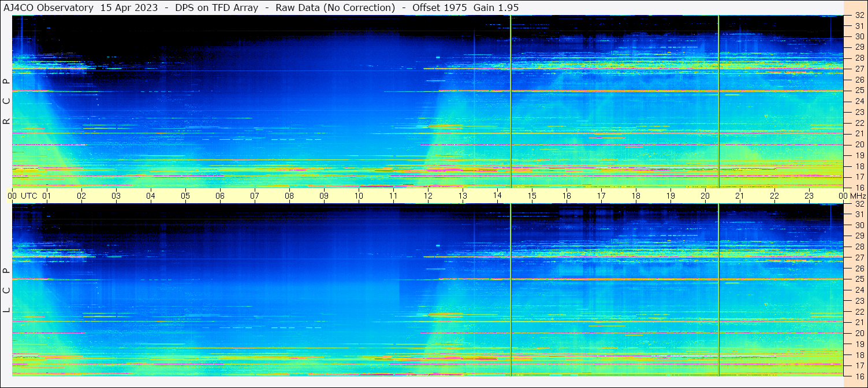Click "29" MHz label of lower LCP panel

(x=859, y=236)
